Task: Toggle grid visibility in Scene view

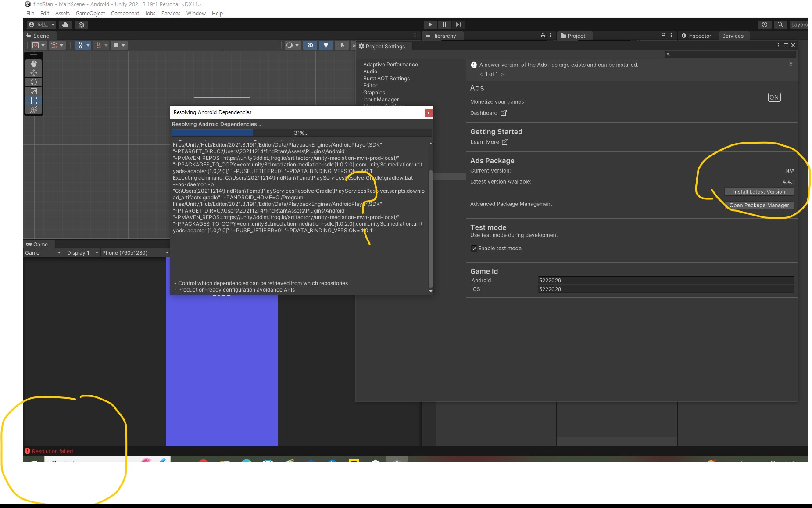Action: coord(79,45)
